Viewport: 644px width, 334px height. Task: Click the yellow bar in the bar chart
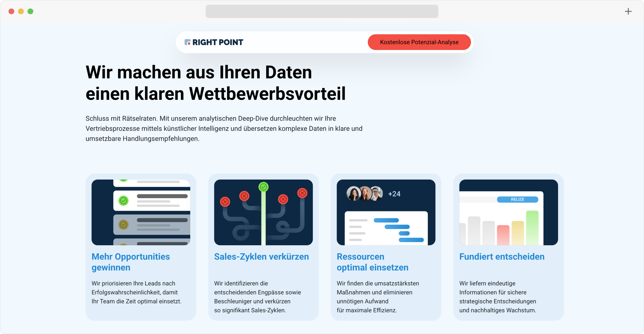coord(518,233)
